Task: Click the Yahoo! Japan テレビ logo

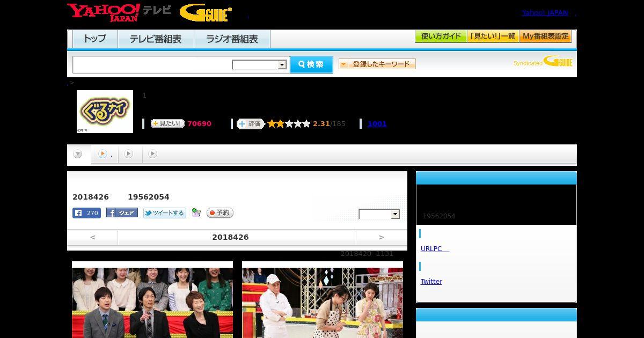Action: point(119,12)
